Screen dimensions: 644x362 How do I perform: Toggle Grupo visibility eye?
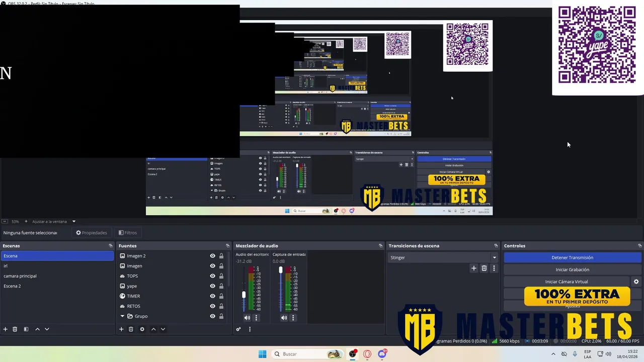click(x=212, y=316)
